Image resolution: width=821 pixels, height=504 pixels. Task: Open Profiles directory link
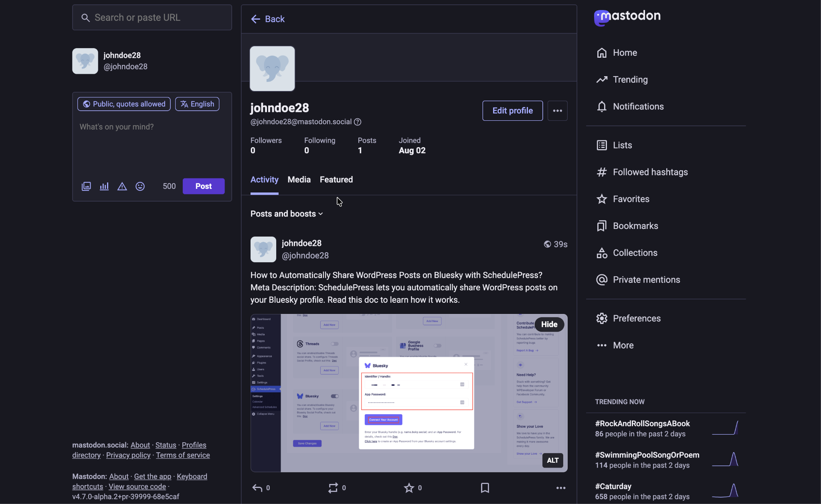click(x=139, y=450)
